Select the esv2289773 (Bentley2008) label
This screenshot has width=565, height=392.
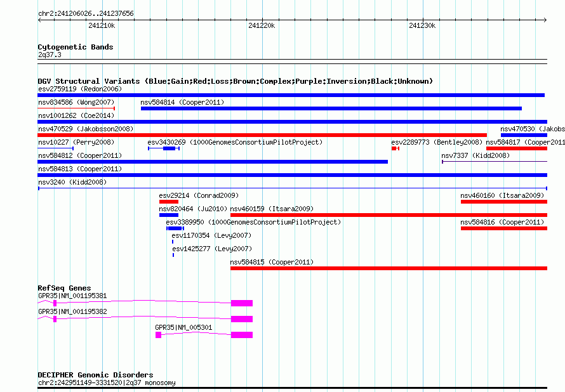(437, 142)
